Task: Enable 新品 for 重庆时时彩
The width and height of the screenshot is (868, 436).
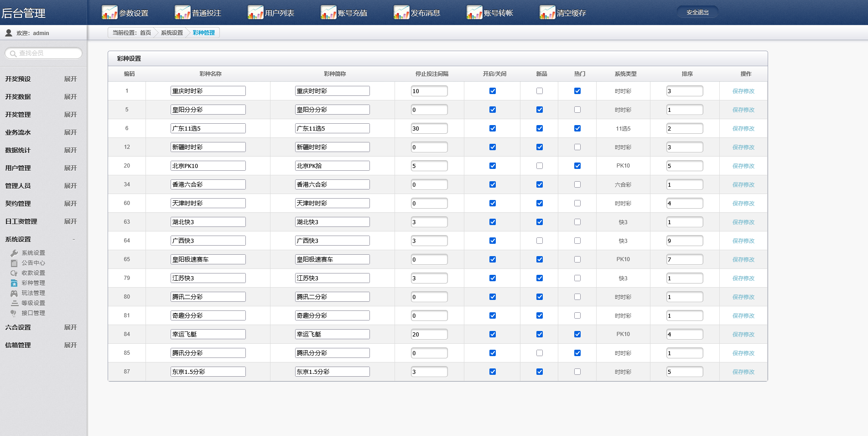Action: coord(540,91)
